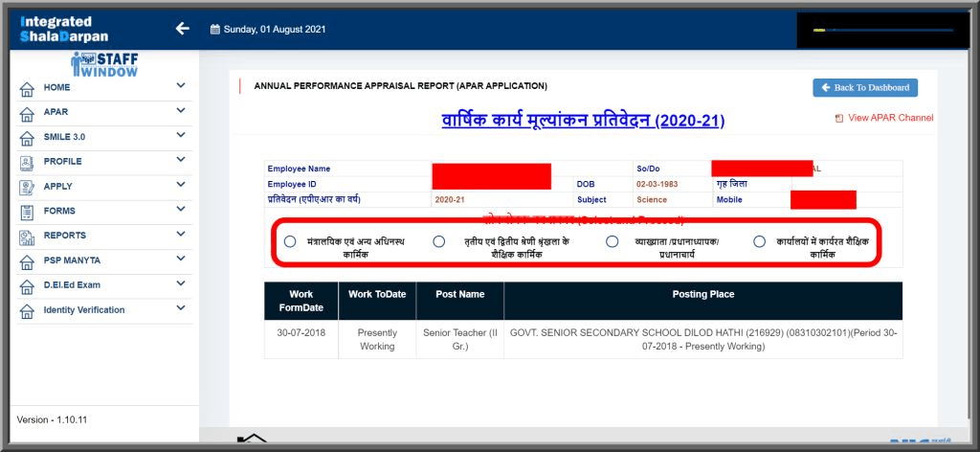Click the PSP MANYTA house icon
This screenshot has width=980, height=452.
pyautogui.click(x=27, y=261)
